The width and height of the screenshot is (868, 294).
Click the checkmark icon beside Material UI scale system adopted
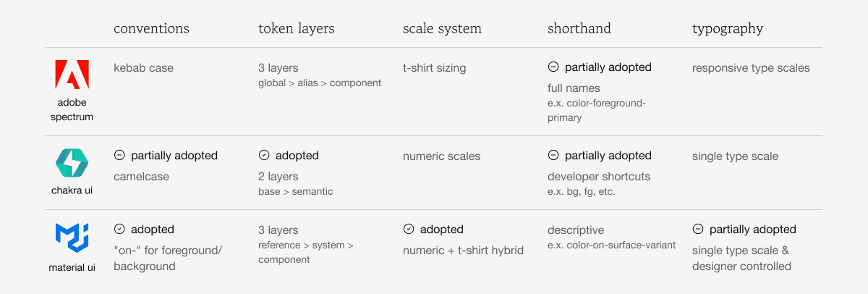[409, 229]
